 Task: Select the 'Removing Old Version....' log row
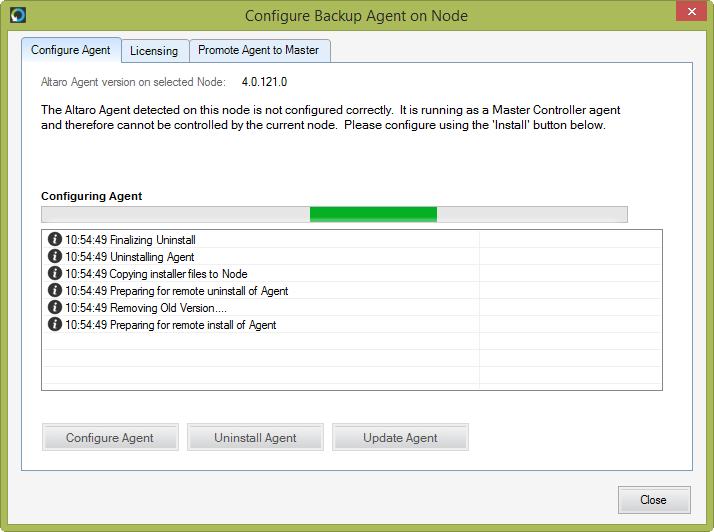(352, 307)
